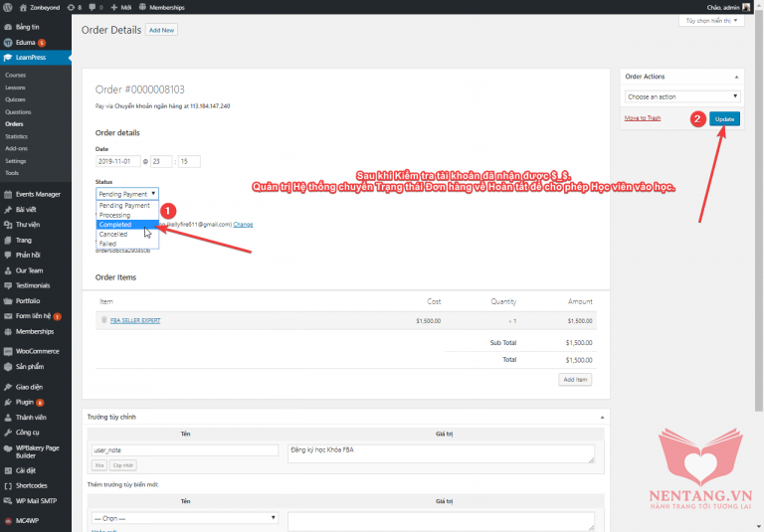Collapse the Order Actions panel
The image size is (764, 532).
pyautogui.click(x=736, y=77)
